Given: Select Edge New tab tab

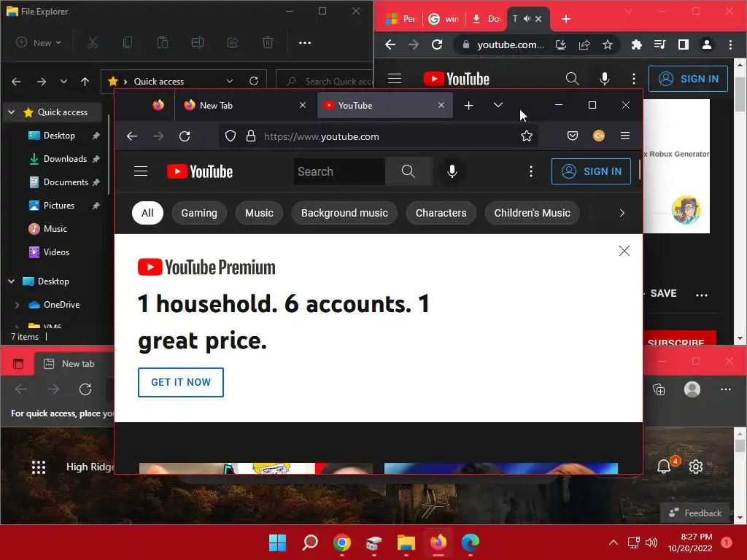Looking at the screenshot, I should [75, 364].
